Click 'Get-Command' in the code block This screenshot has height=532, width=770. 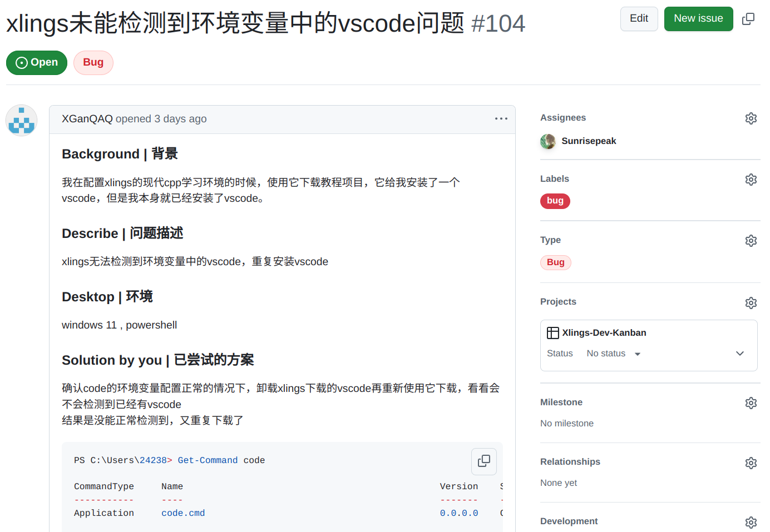point(208,460)
